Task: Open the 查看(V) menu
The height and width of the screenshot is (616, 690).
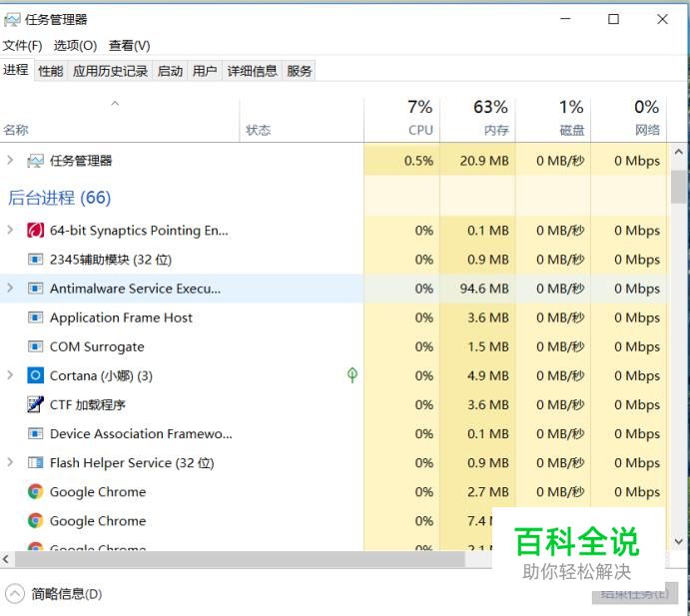Action: (x=130, y=45)
